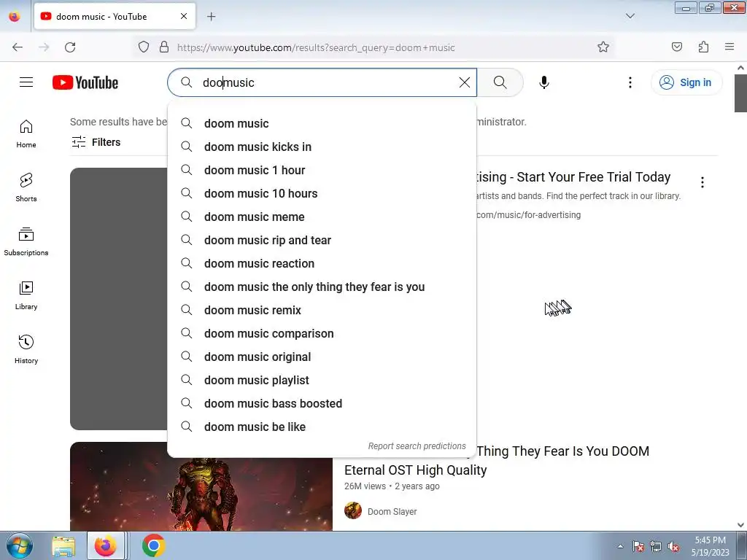Go to the YouTube logo home
This screenshot has width=747, height=560.
pyautogui.click(x=85, y=82)
